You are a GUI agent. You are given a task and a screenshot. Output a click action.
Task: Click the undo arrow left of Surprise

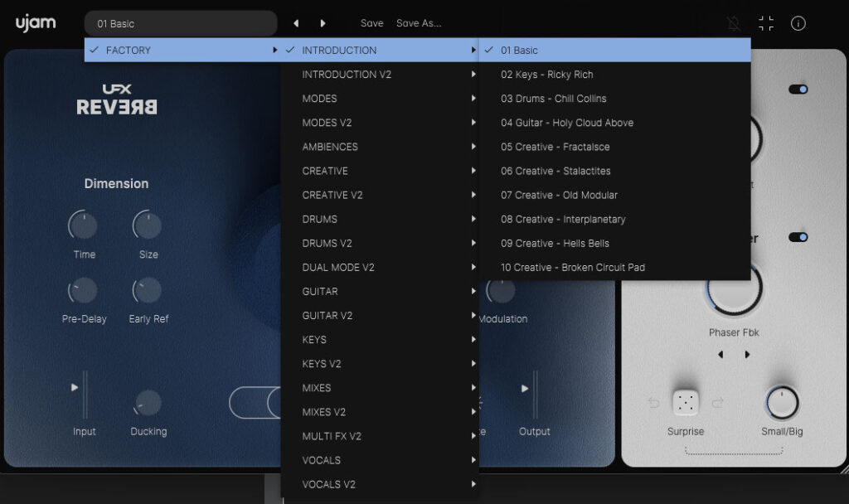(653, 404)
